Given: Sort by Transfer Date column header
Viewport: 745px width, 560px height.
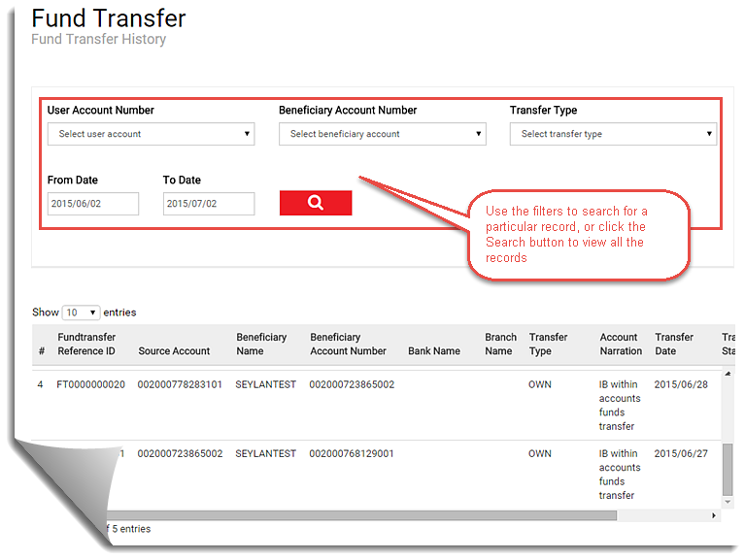Looking at the screenshot, I should (x=674, y=345).
